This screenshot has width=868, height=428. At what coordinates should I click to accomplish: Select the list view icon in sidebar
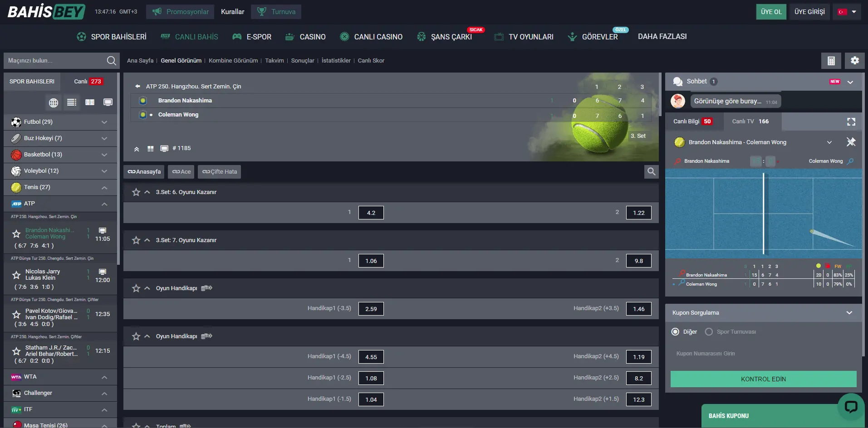pyautogui.click(x=72, y=102)
